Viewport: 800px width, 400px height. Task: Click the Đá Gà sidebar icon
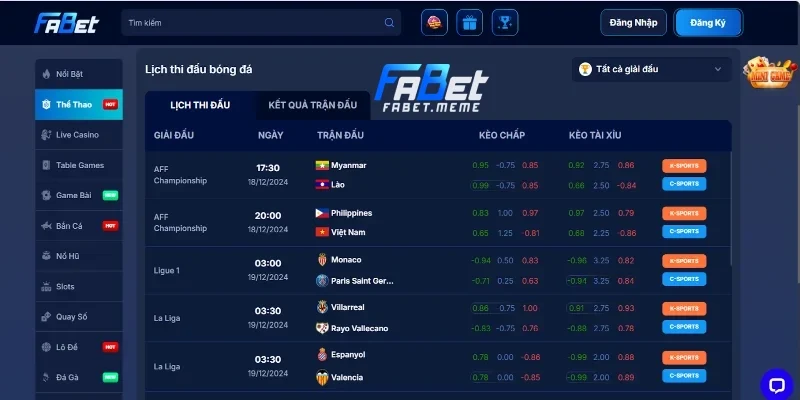(46, 378)
